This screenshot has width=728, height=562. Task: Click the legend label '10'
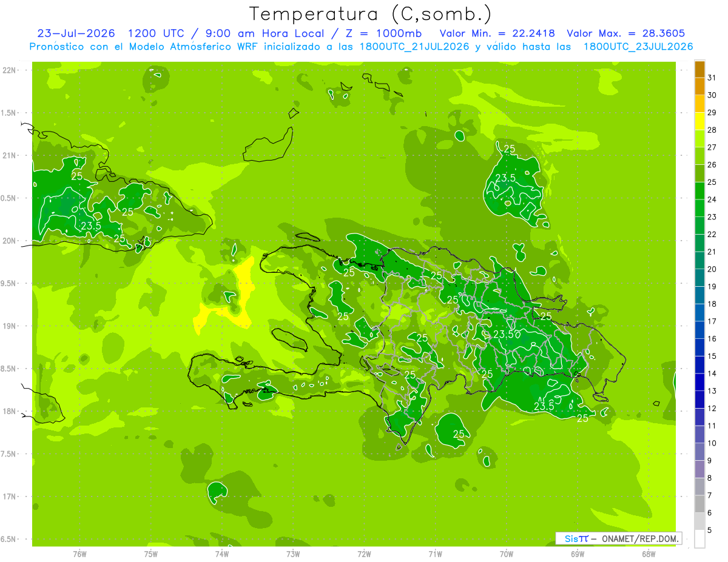[x=712, y=443]
